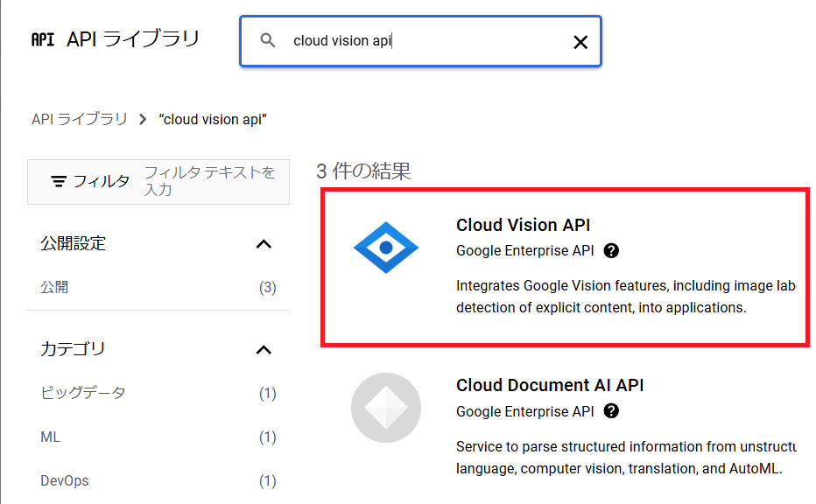This screenshot has height=504, width=816.
Task: Click the (1) count next to ML
Action: [268, 437]
